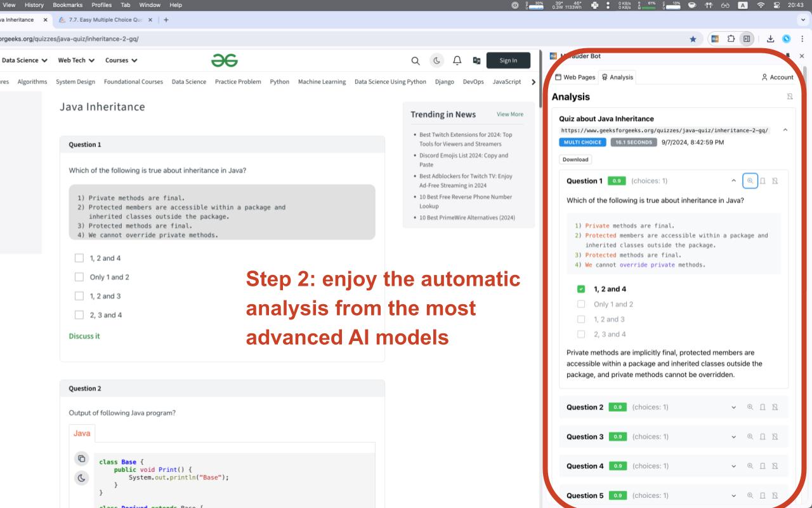Click the Sign In button

click(508, 60)
